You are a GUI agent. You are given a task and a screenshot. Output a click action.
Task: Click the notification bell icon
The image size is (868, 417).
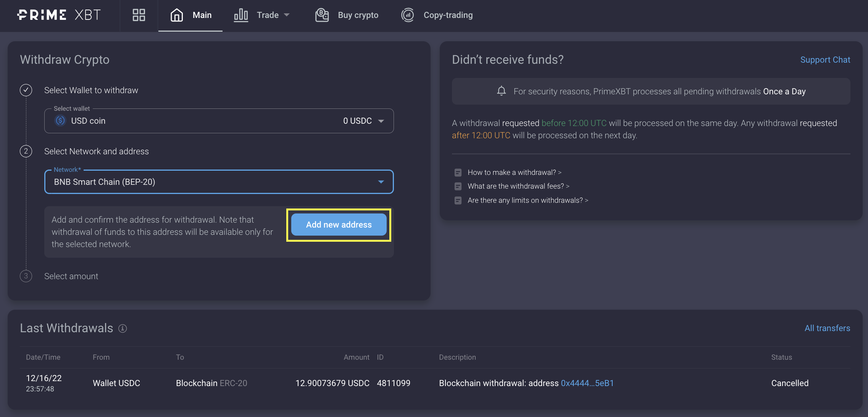pos(501,91)
